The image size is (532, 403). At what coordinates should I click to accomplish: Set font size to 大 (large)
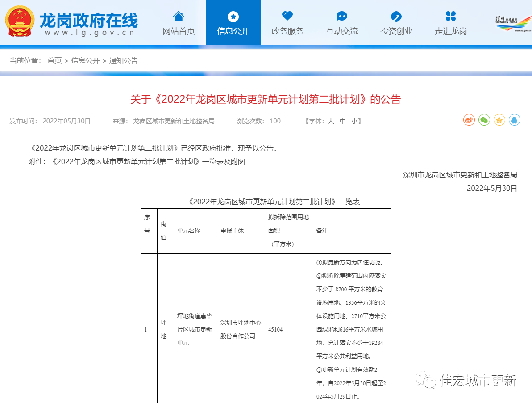(x=331, y=121)
